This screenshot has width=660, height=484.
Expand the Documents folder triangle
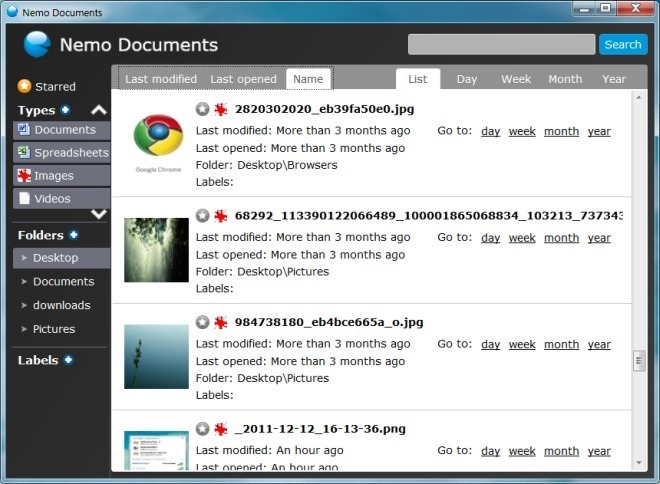pyautogui.click(x=24, y=282)
